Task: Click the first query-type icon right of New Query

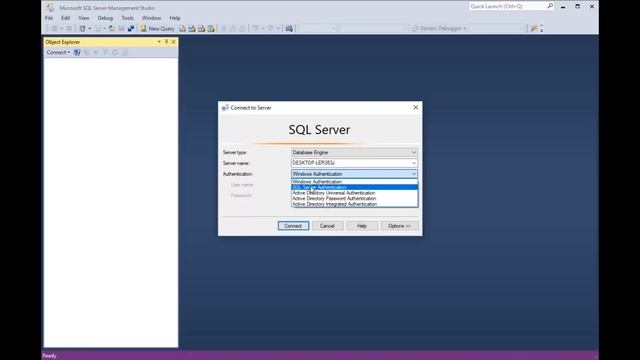Action: (182, 29)
